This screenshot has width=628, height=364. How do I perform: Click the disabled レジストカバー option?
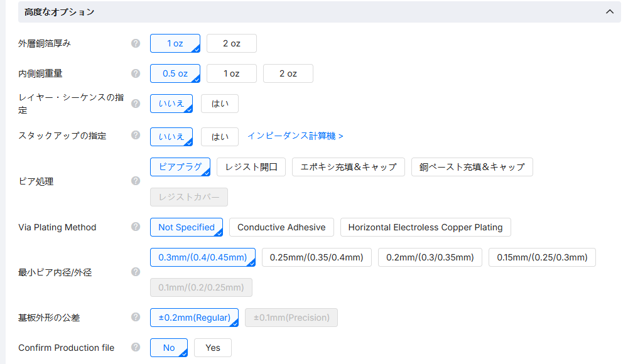tap(189, 197)
